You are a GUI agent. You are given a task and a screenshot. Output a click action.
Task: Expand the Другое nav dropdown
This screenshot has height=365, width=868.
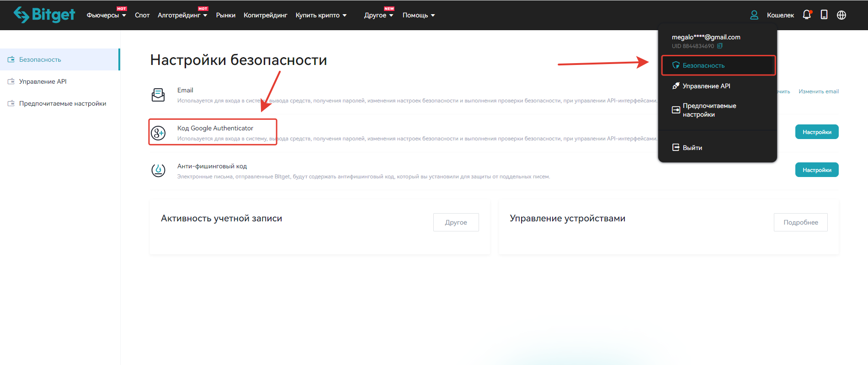click(x=378, y=15)
